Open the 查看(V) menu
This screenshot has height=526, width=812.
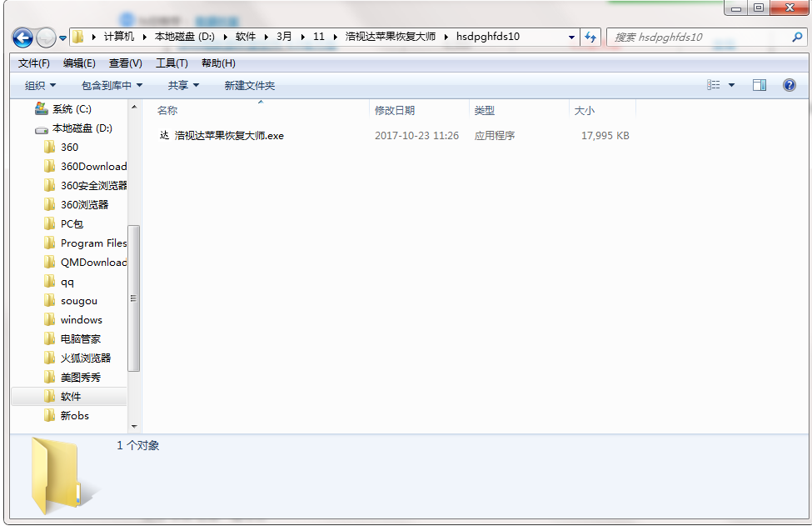coord(125,63)
